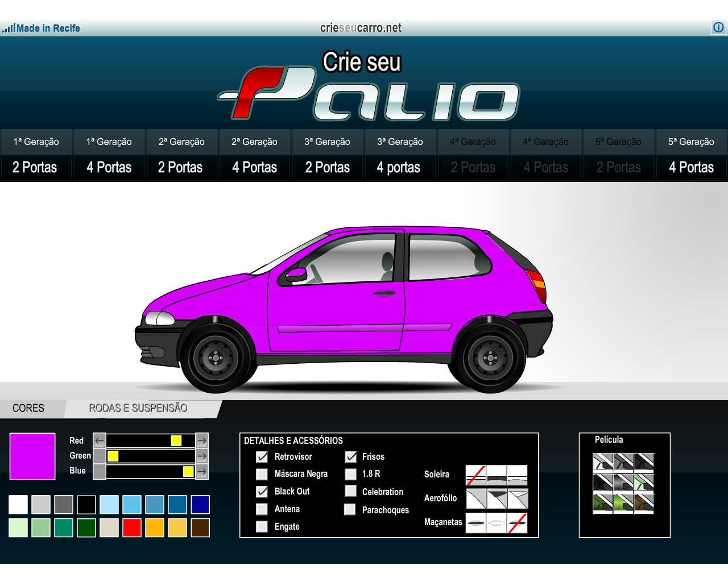Pick the orange color swatch
Image resolution: width=728 pixels, height=582 pixels.
[x=155, y=527]
